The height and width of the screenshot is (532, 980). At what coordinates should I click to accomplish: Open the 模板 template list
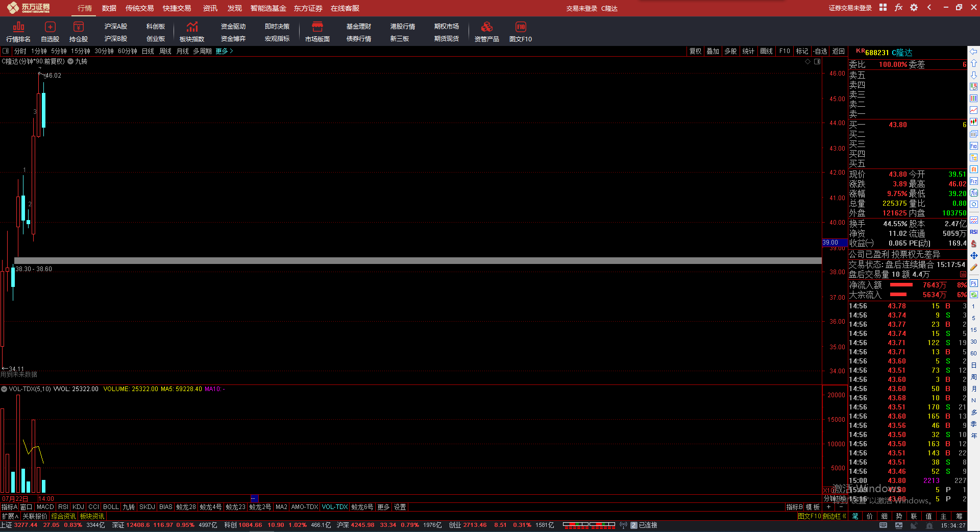pyautogui.click(x=813, y=507)
